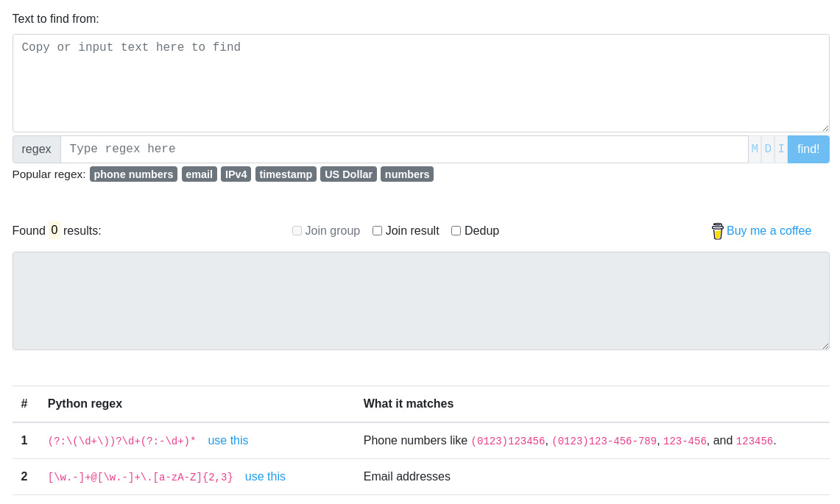Use this for the email addresses regex
Screen dimensions: 840x504
pyautogui.click(x=265, y=476)
